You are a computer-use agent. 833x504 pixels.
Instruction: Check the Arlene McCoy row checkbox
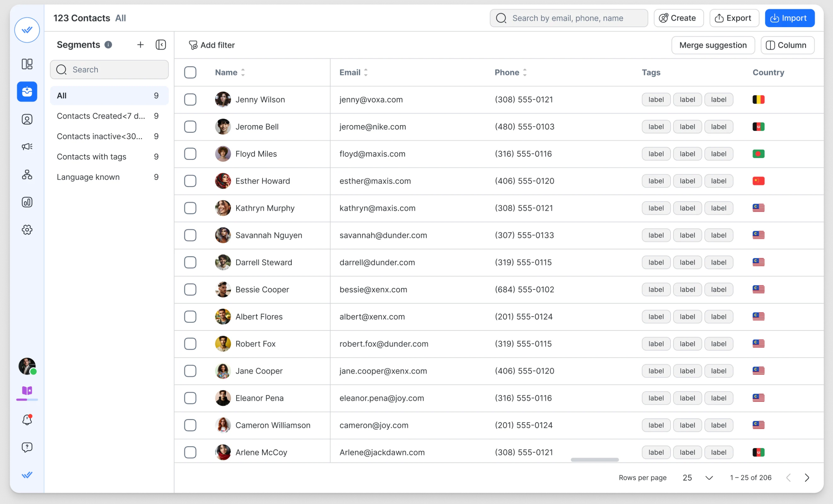pos(190,452)
